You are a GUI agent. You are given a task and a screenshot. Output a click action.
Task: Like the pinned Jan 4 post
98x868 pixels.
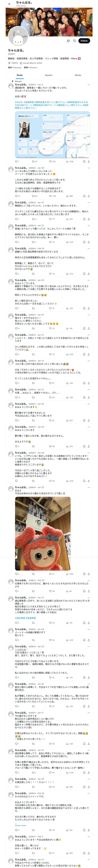coord(50,161)
